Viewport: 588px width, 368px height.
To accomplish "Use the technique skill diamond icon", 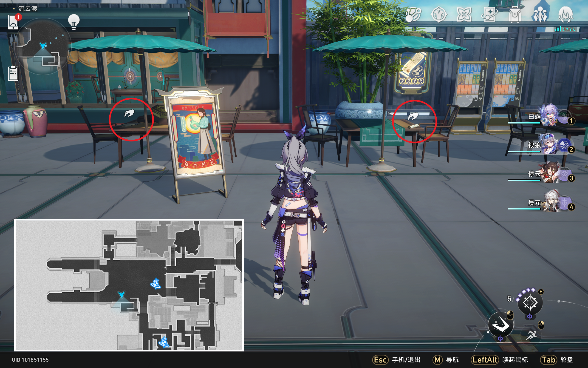I will click(530, 303).
